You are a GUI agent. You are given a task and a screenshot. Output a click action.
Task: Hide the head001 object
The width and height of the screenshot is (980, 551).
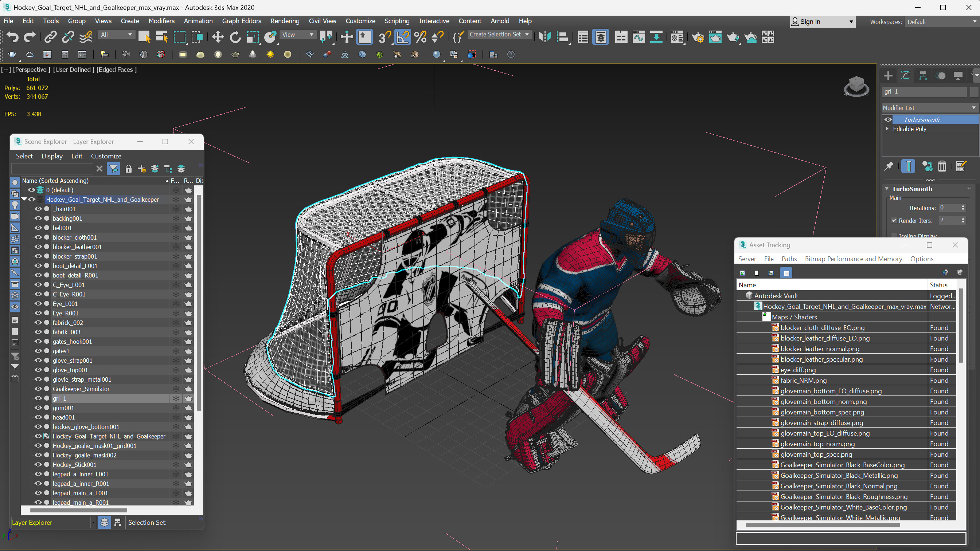coord(38,417)
